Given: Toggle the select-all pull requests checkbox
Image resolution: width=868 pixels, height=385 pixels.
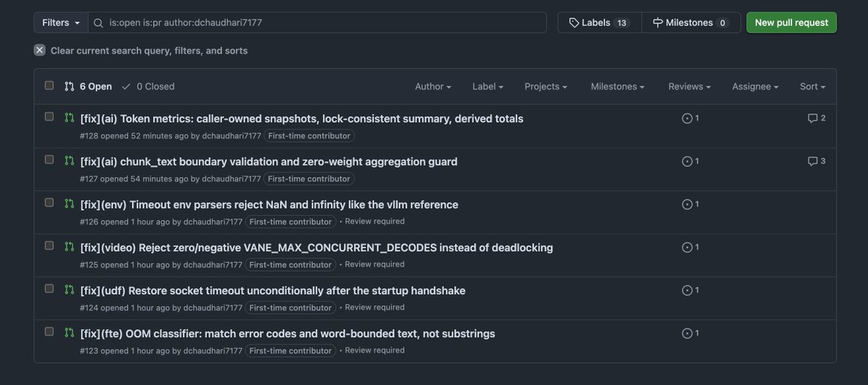Looking at the screenshot, I should pos(49,85).
